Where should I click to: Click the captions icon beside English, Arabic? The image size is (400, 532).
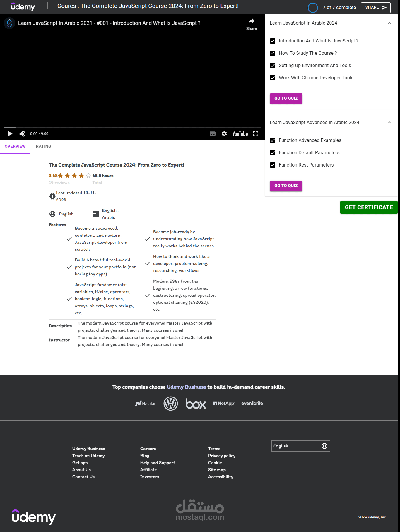pyautogui.click(x=96, y=214)
